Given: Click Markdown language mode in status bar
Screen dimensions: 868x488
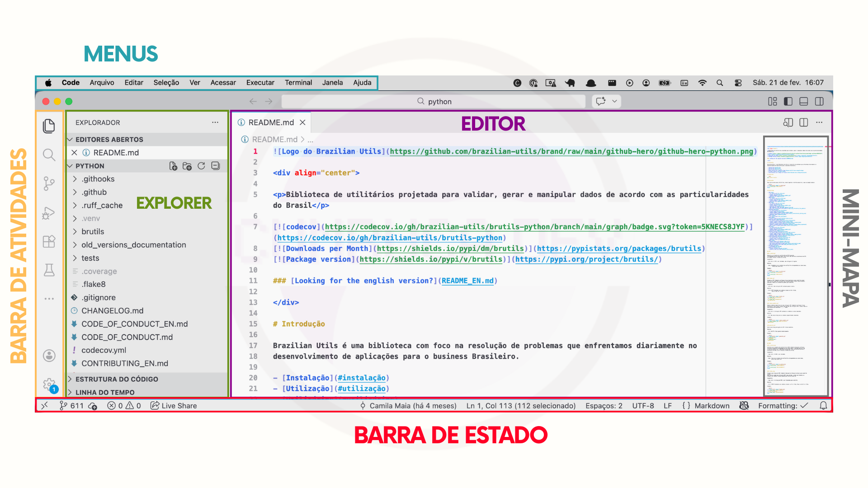Looking at the screenshot, I should 712,406.
